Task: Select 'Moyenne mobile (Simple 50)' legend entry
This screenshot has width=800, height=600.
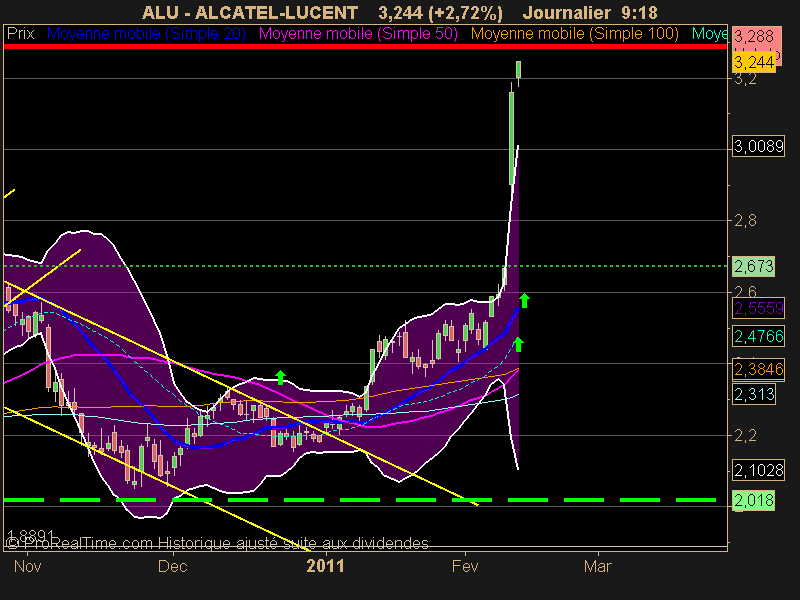Action: [358, 34]
